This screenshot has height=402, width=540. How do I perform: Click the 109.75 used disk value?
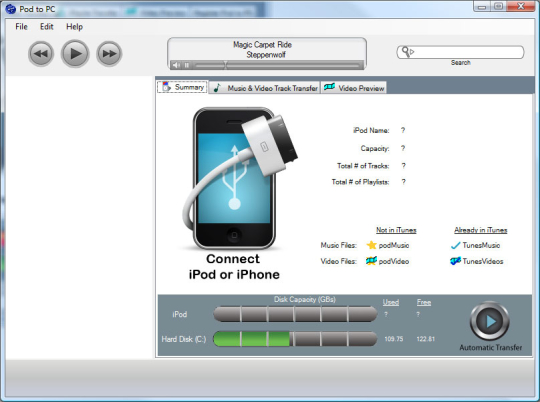394,339
